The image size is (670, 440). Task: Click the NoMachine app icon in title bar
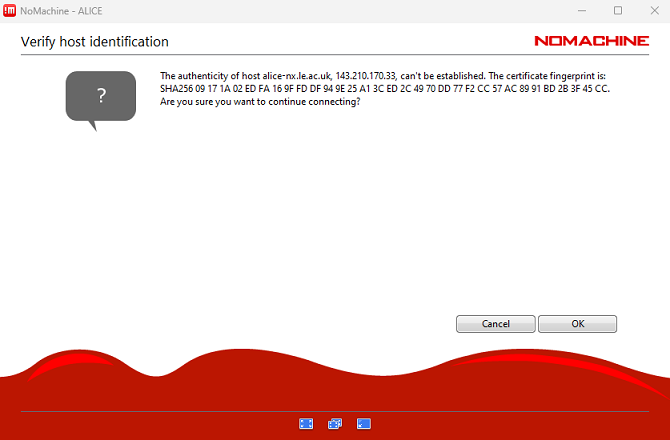pyautogui.click(x=9, y=11)
